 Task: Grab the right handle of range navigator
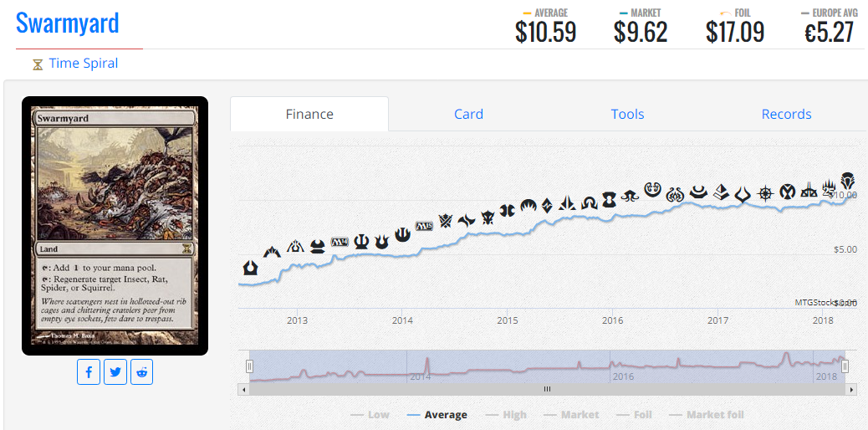pyautogui.click(x=845, y=366)
